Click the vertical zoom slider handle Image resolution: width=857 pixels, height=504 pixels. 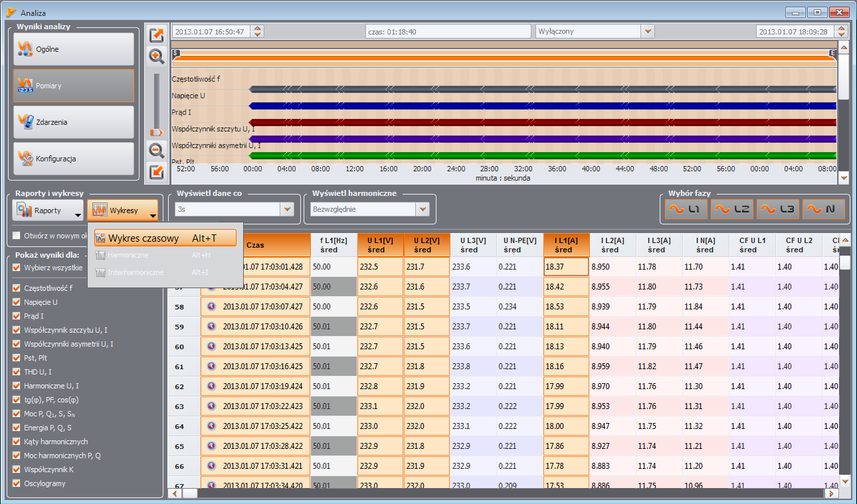(x=157, y=132)
